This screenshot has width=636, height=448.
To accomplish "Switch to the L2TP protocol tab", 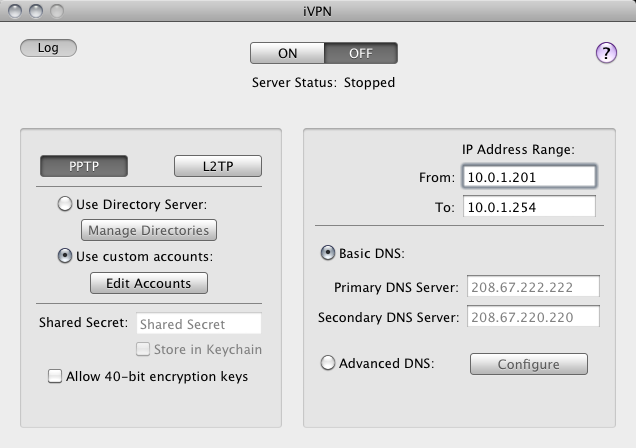I will tap(217, 166).
